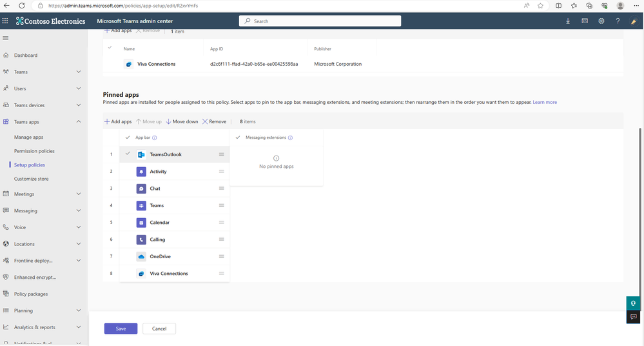The image size is (644, 346).
Task: Open Permission policies page
Action: coord(34,151)
